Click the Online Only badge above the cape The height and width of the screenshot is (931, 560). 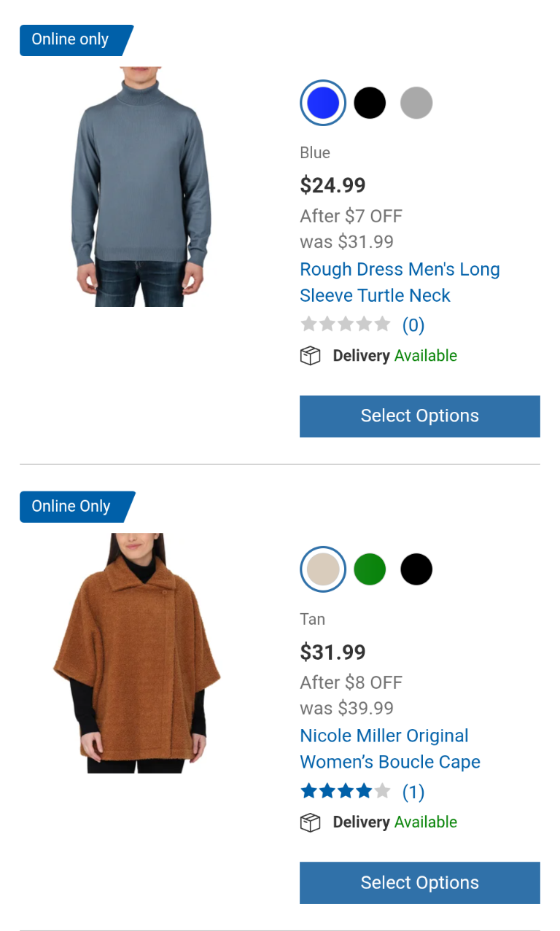tap(77, 507)
